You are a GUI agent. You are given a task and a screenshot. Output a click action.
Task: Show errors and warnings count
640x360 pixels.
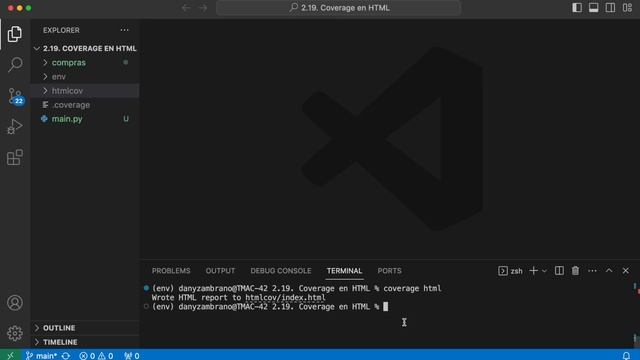pos(96,356)
